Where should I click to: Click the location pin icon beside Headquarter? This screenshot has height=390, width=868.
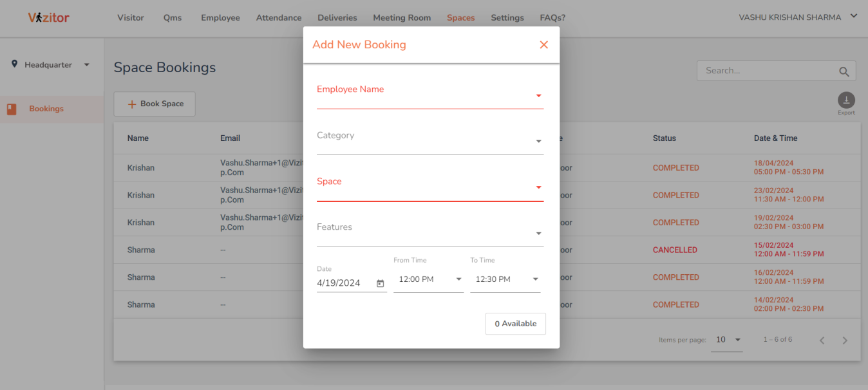15,64
